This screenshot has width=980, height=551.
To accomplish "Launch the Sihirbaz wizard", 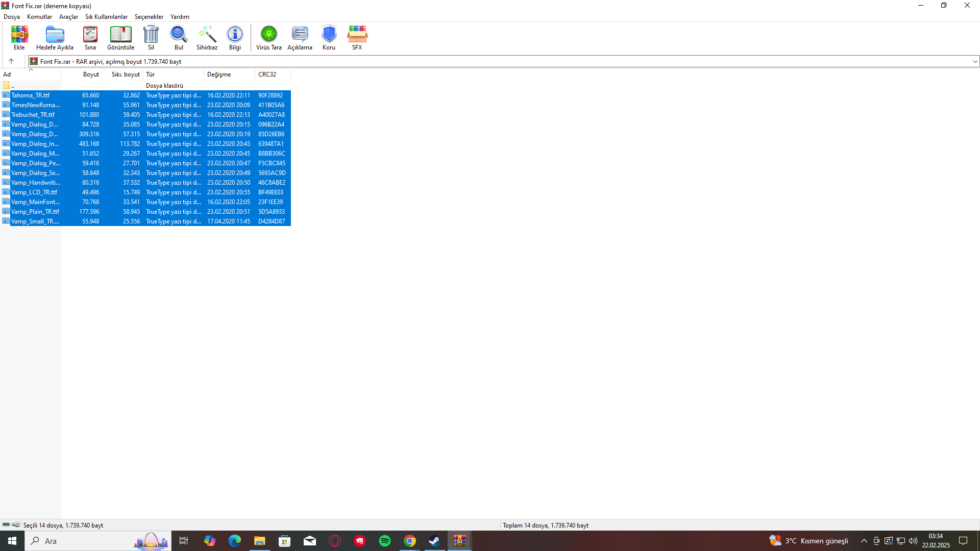I will 207,37.
